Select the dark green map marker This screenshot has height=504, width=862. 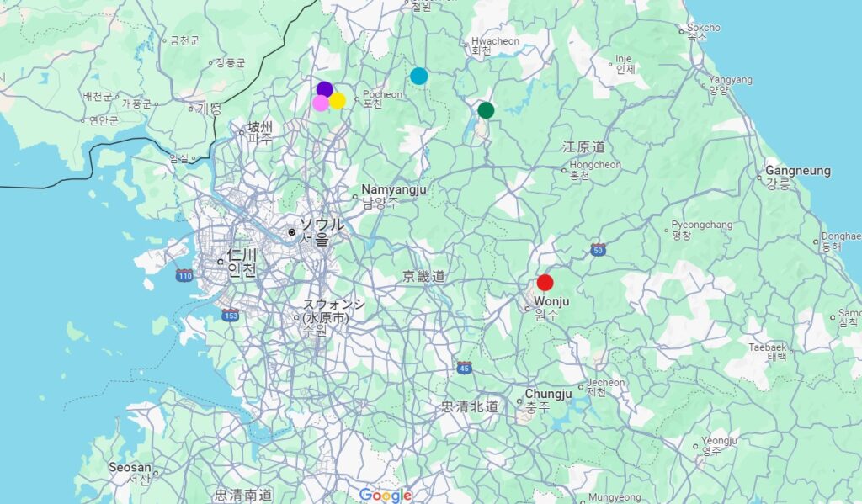click(x=486, y=110)
